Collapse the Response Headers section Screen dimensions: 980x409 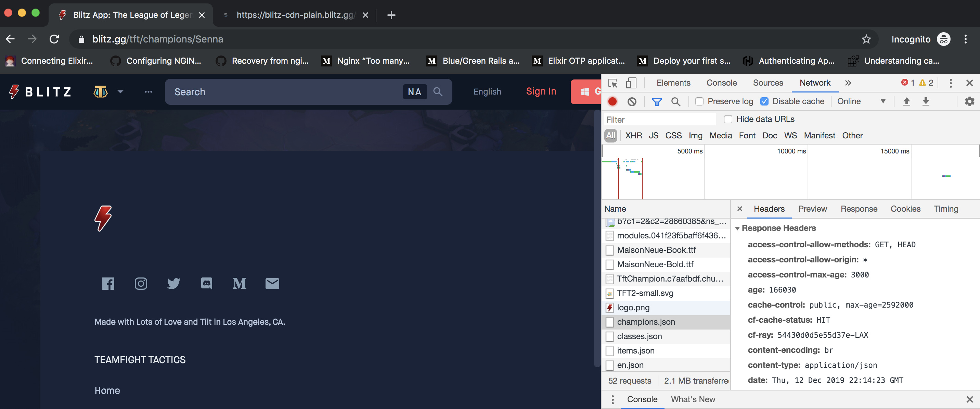click(737, 228)
